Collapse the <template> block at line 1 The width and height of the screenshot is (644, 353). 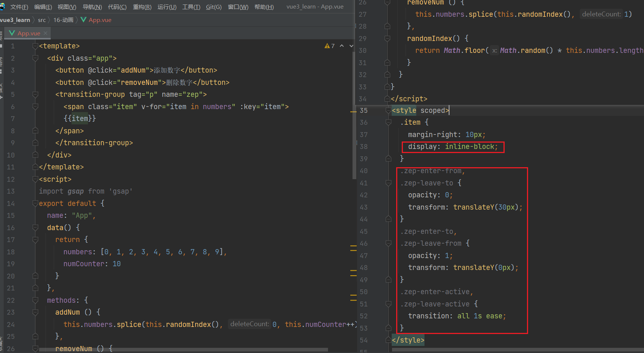pyautogui.click(x=35, y=46)
